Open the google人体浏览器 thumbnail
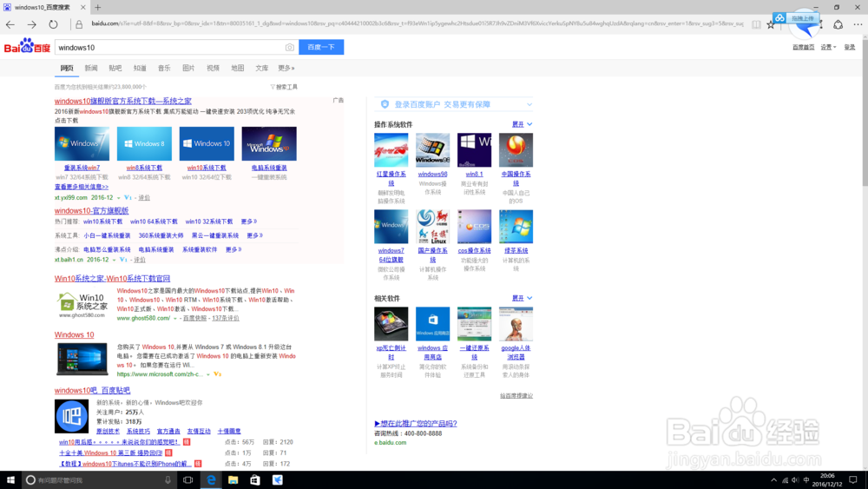Screen dimensions: 868x489 tap(516, 324)
